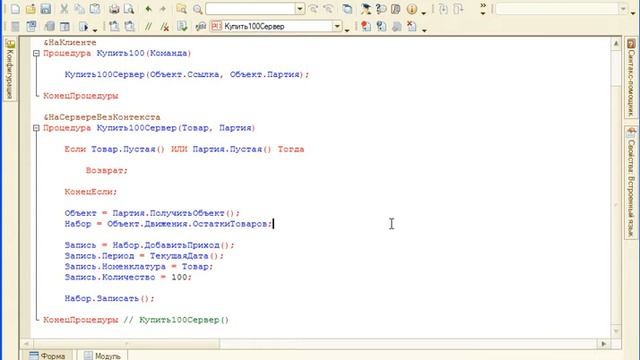Click the &НаСервереБезКонтекста directive line
This screenshot has height=360, width=640.
coord(102,117)
